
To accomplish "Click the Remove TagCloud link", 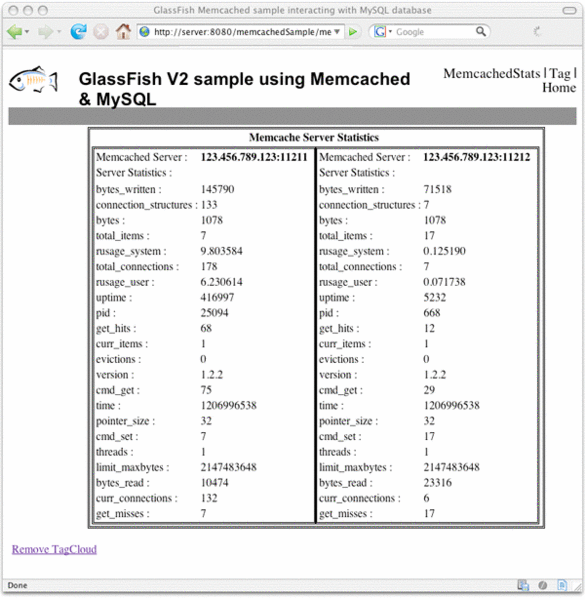I will pos(54,549).
